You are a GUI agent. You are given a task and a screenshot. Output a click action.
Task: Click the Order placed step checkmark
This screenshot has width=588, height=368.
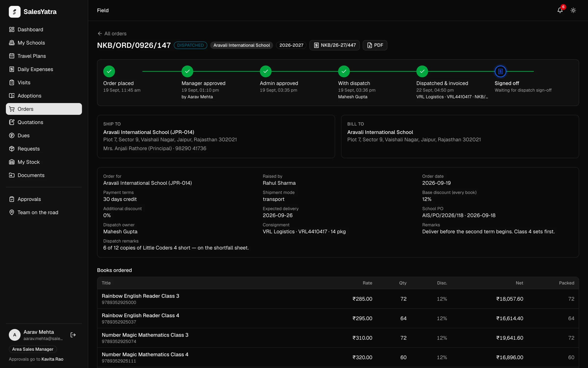pos(109,71)
